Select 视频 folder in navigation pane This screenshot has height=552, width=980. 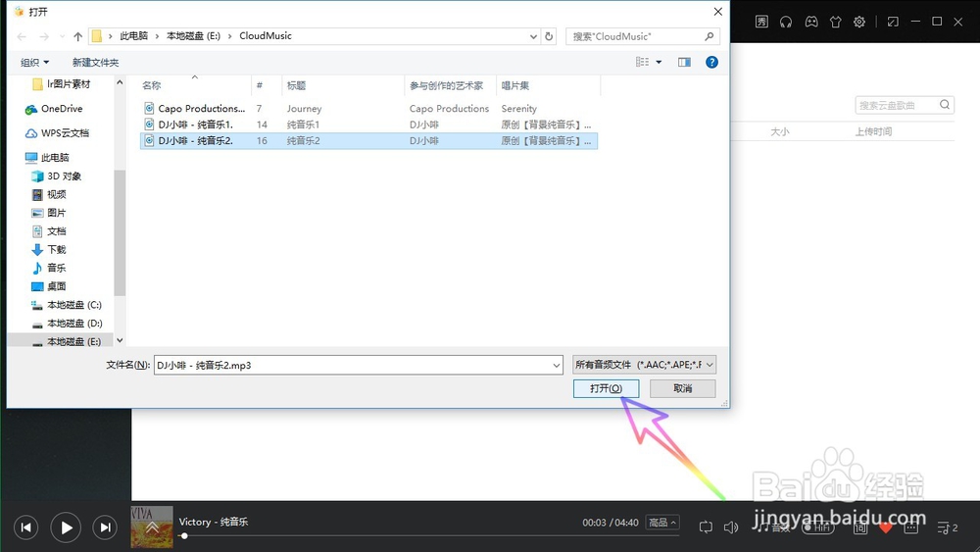(49, 194)
